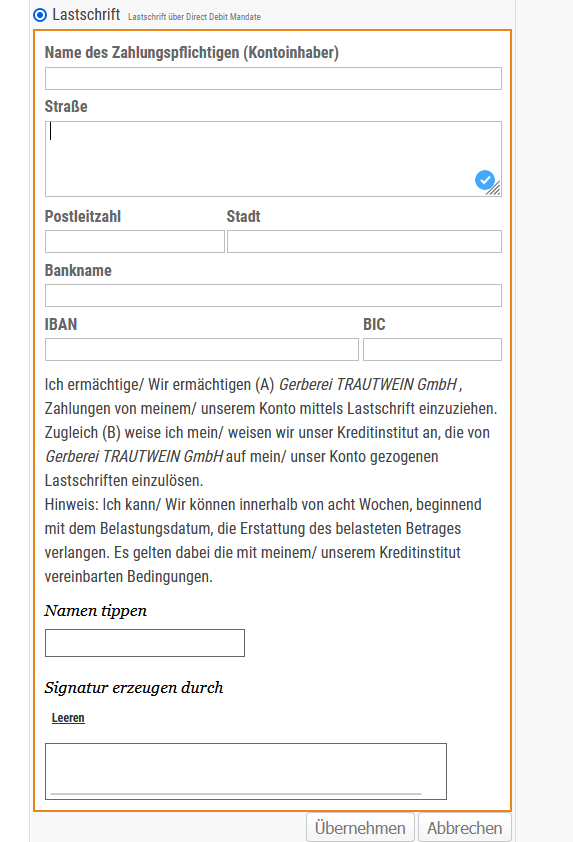The width and height of the screenshot is (573, 842).
Task: Click the Bankname input field
Action: [273, 295]
